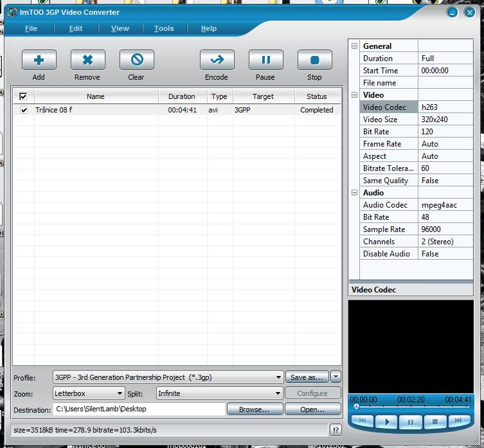
Task: Click the player Stop button
Action: (435, 422)
